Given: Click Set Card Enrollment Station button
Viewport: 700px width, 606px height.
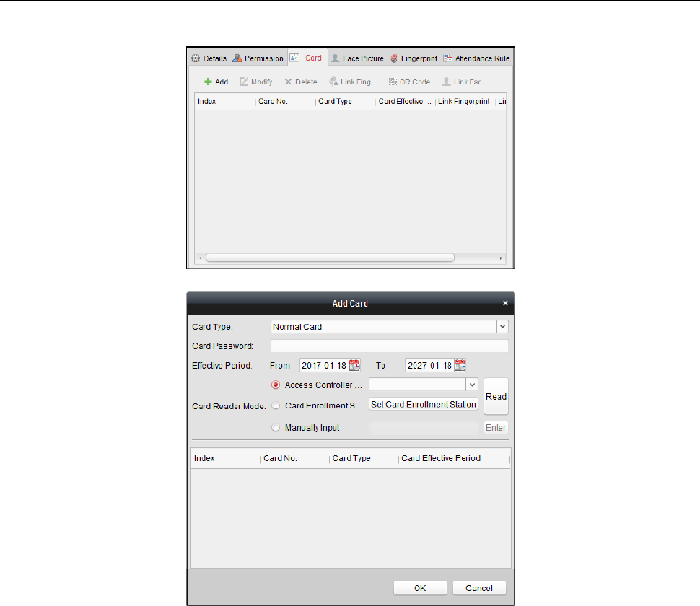Looking at the screenshot, I should click(x=423, y=404).
